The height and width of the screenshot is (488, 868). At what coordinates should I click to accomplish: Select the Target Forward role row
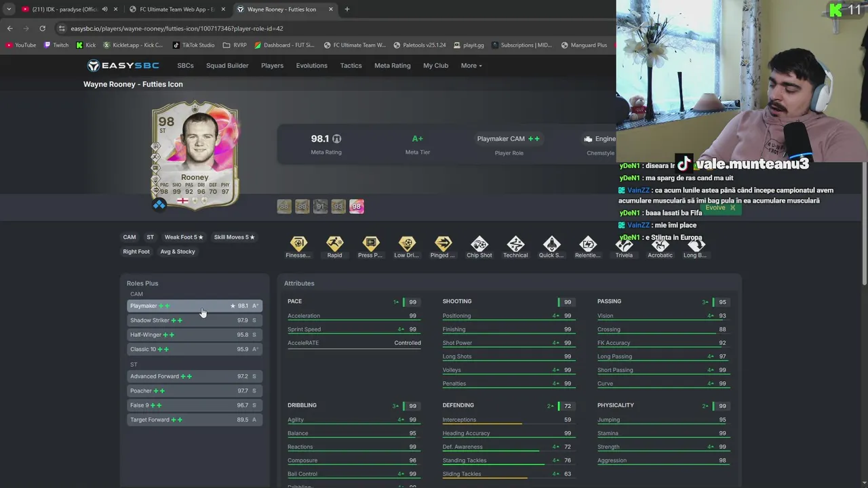pos(195,420)
